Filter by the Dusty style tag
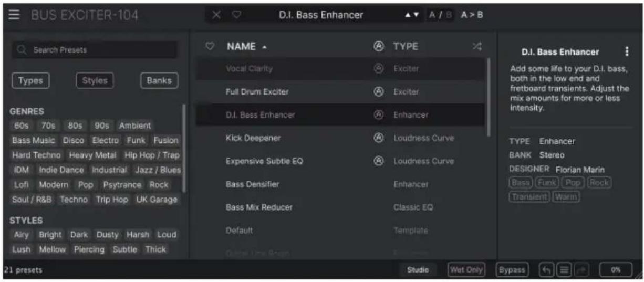 click(x=108, y=235)
